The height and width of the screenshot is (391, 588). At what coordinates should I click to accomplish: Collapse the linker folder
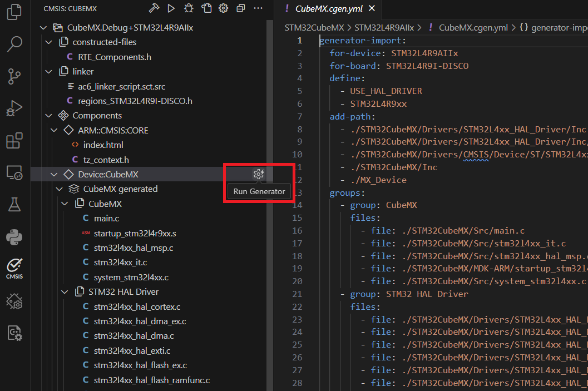(x=49, y=72)
